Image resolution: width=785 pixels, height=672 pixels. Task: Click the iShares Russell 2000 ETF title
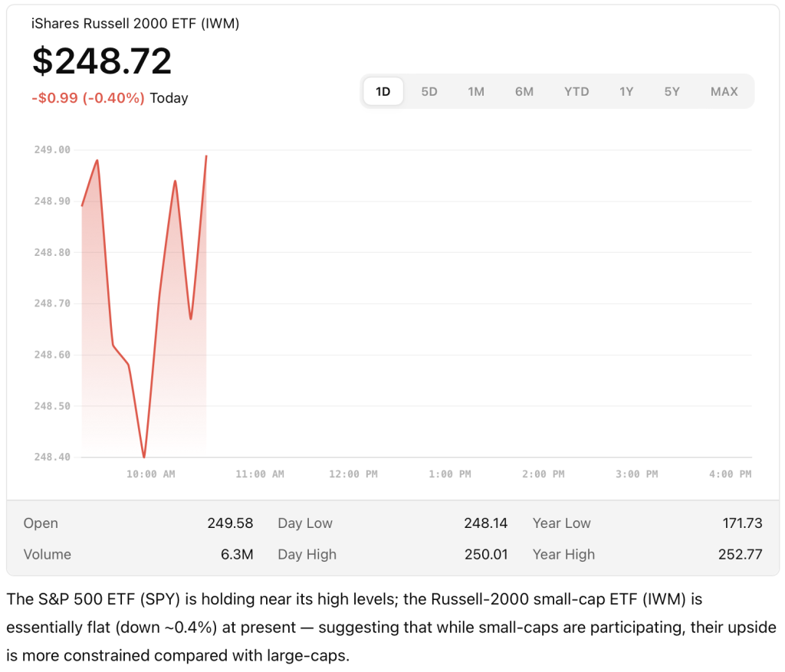coord(136,24)
